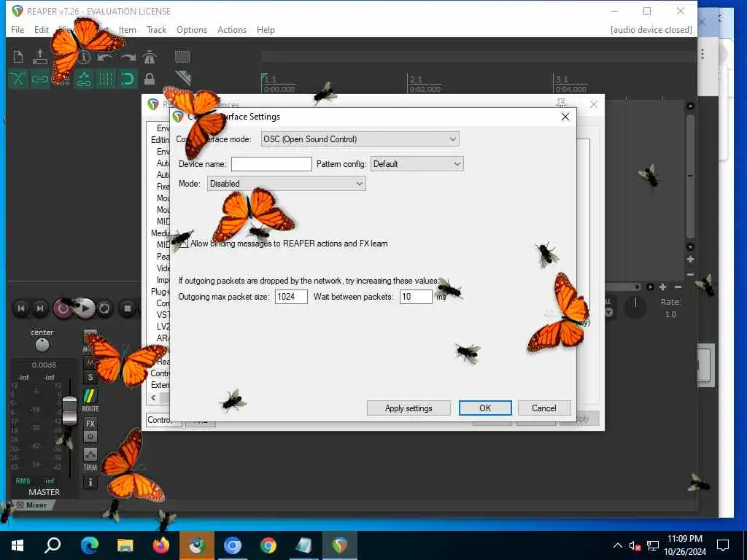The image size is (747, 560).
Task: Toggle snap magnet icon
Action: coord(128,79)
